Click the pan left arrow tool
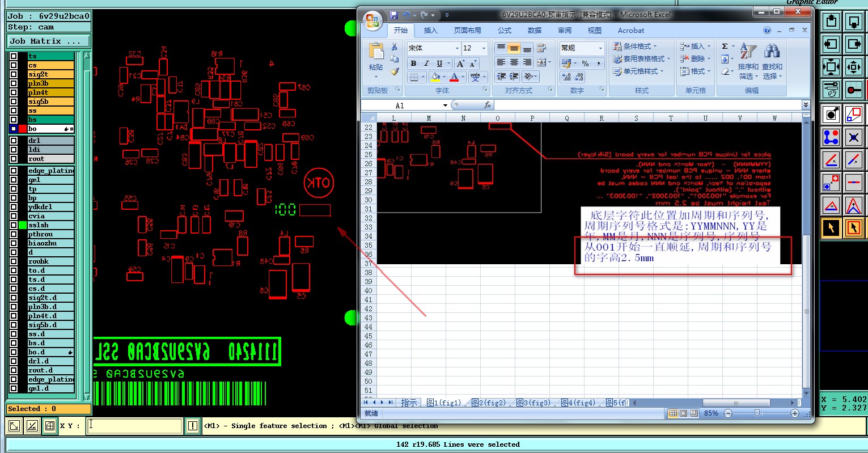868x453 pixels. 831,44
